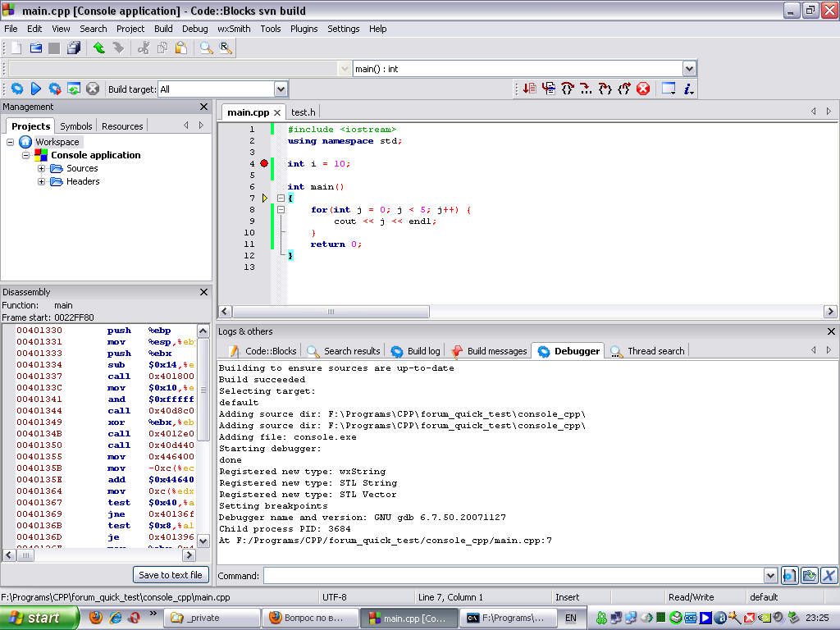The image size is (840, 630).
Task: Click the New file icon
Action: pos(16,48)
